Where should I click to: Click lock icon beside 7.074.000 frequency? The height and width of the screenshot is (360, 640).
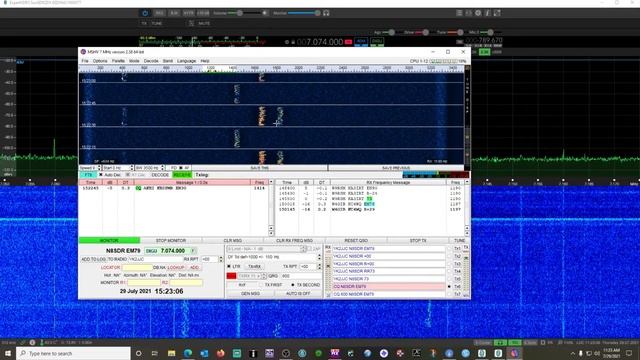pyautogui.click(x=293, y=42)
